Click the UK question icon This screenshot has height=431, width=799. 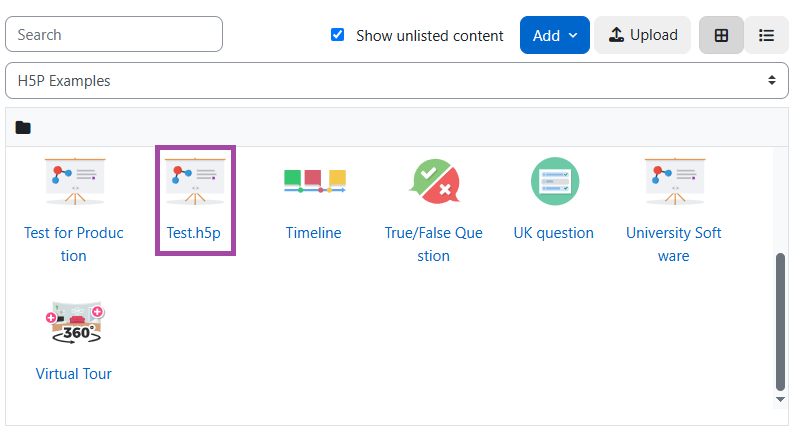555,181
